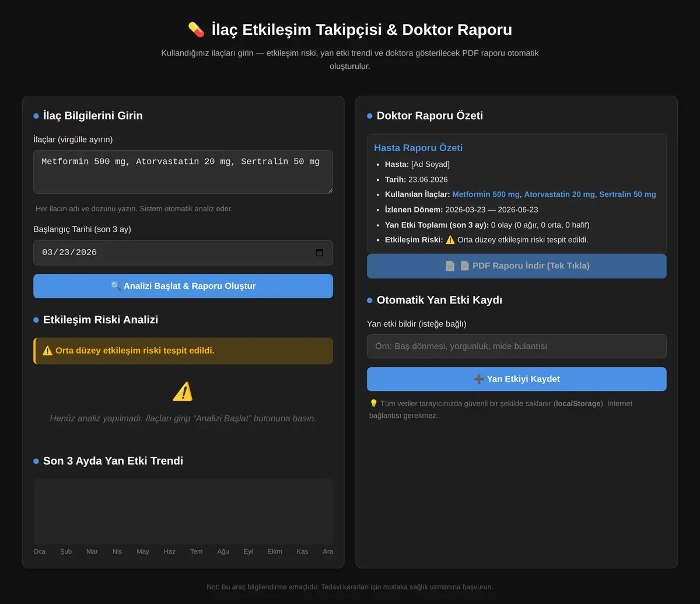Focus the Yan etki bildir input
Viewport: 700px width, 604px height.
[x=517, y=346]
